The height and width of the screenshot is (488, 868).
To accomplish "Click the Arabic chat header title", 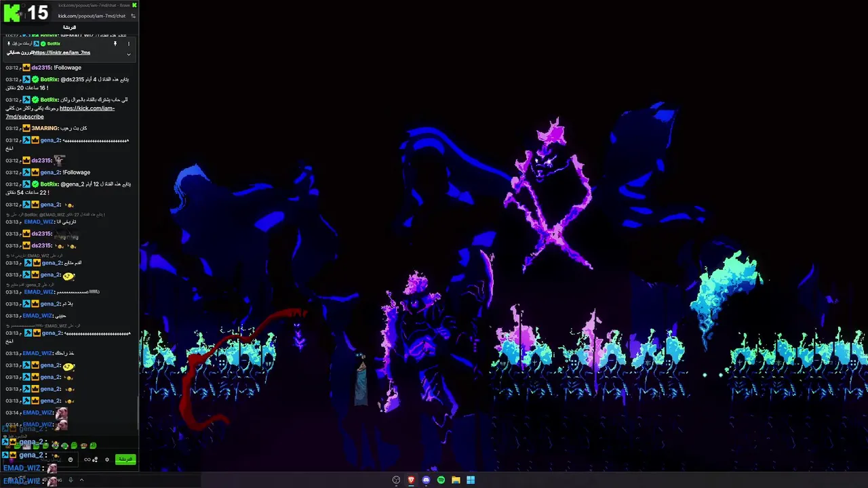I will pyautogui.click(x=69, y=28).
